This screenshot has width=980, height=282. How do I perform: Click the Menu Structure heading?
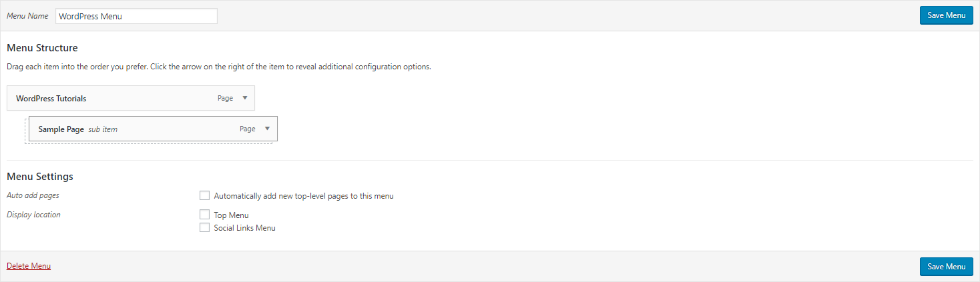tap(42, 48)
